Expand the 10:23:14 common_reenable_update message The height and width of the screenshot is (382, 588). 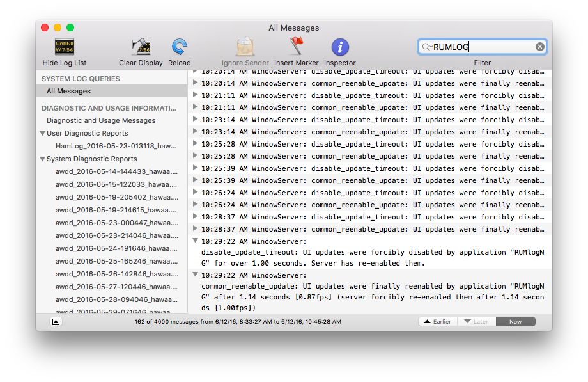tap(195, 131)
